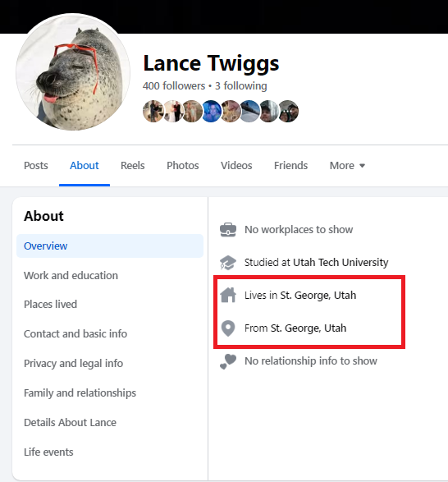This screenshot has width=448, height=482.
Task: View Life events section
Action: pyautogui.click(x=48, y=452)
